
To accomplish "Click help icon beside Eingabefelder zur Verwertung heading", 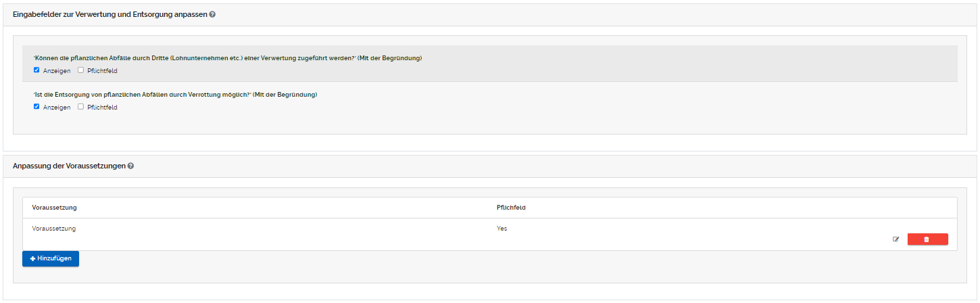I will (212, 14).
